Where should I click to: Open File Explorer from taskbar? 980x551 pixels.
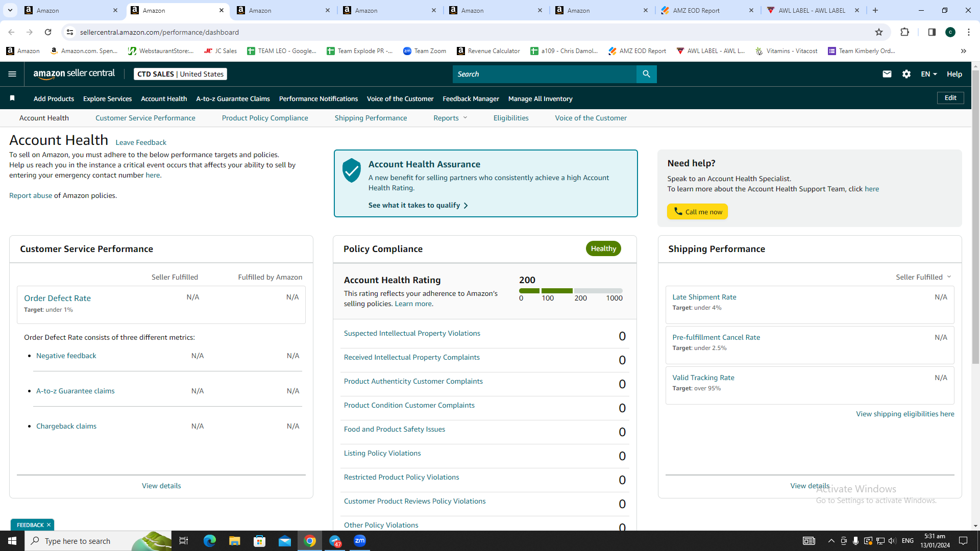(x=234, y=541)
